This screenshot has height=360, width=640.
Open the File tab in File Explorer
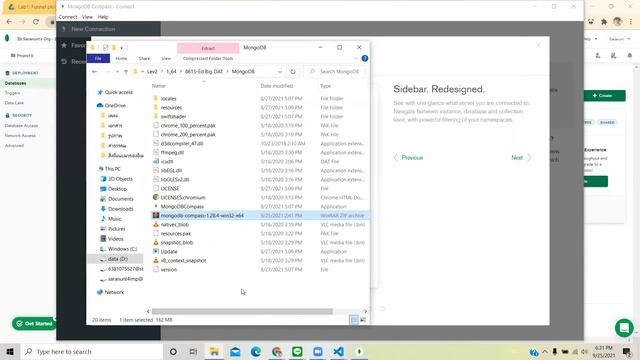pyautogui.click(x=98, y=58)
